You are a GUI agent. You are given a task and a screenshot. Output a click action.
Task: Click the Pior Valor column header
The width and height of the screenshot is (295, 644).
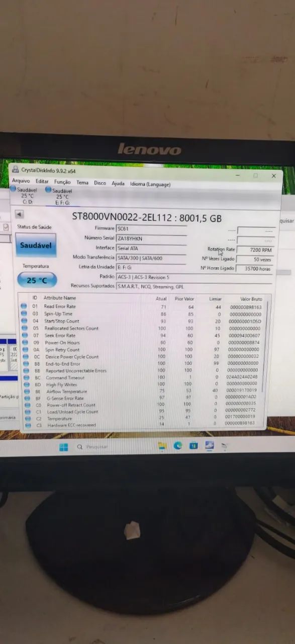[x=184, y=299]
